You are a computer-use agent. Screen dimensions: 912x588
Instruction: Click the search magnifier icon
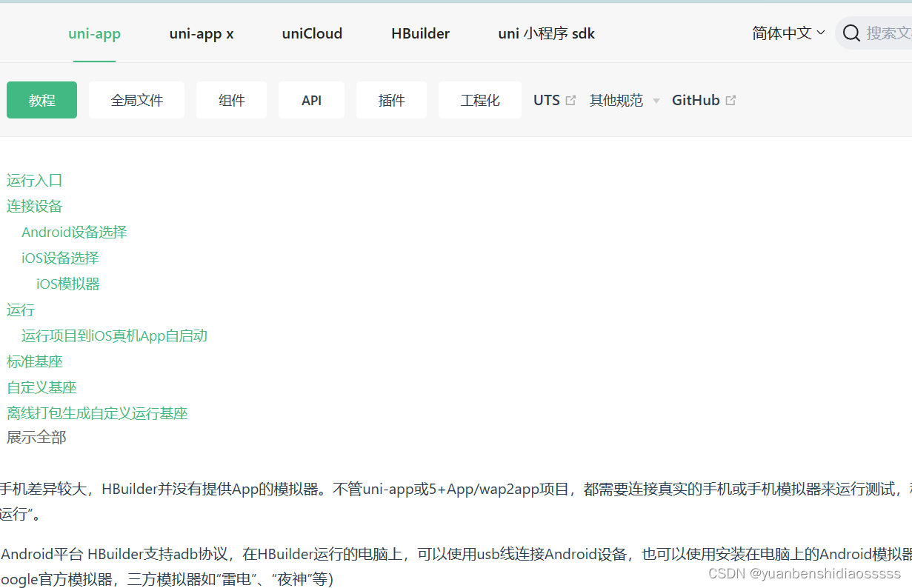(851, 33)
